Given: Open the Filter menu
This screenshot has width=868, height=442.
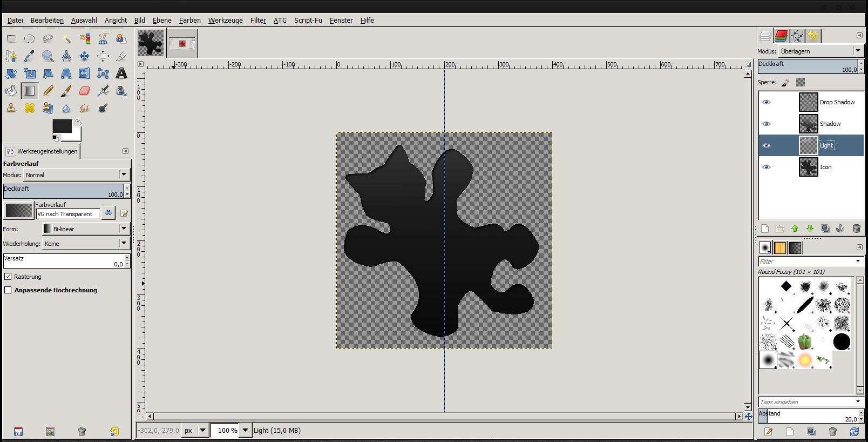Looking at the screenshot, I should pos(258,20).
